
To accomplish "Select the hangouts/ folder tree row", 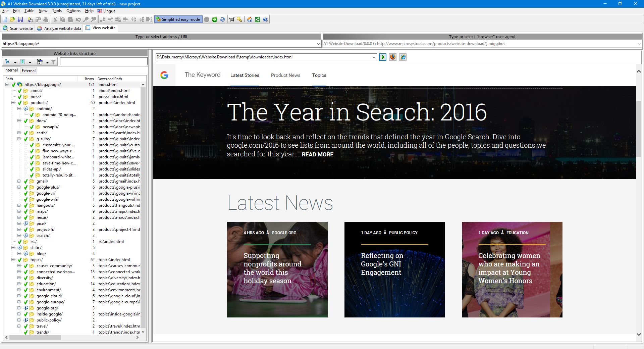I will (72, 205).
